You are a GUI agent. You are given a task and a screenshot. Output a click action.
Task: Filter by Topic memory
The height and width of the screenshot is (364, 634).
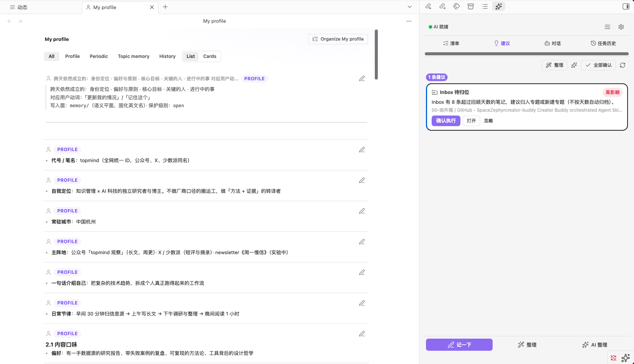pos(133,56)
